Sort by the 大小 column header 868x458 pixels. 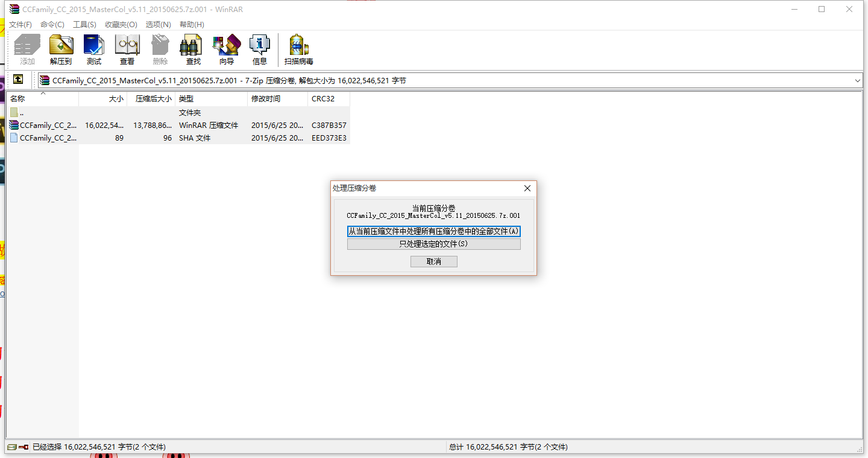point(103,98)
